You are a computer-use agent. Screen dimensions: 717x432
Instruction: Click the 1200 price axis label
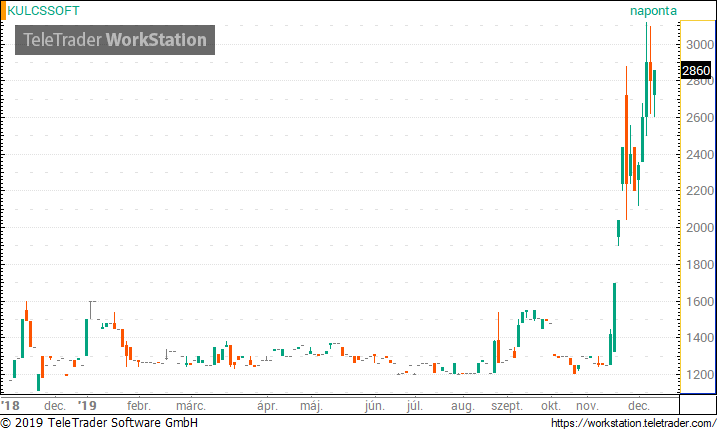coord(700,375)
